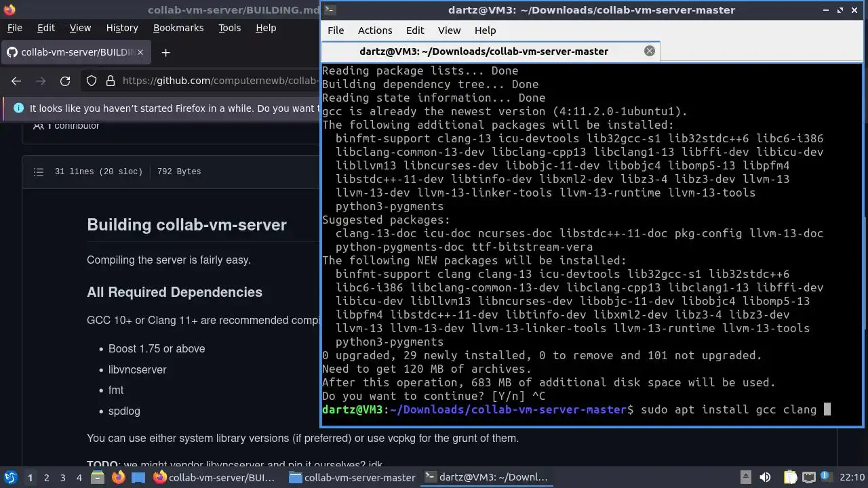Click the padlock site security icon

(x=111, y=81)
